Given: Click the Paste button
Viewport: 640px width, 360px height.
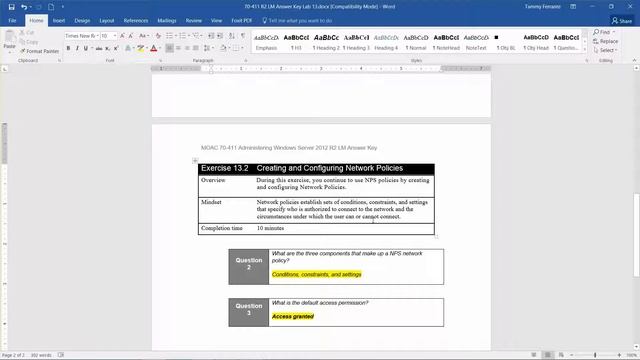Looking at the screenshot, I should click(x=9, y=41).
